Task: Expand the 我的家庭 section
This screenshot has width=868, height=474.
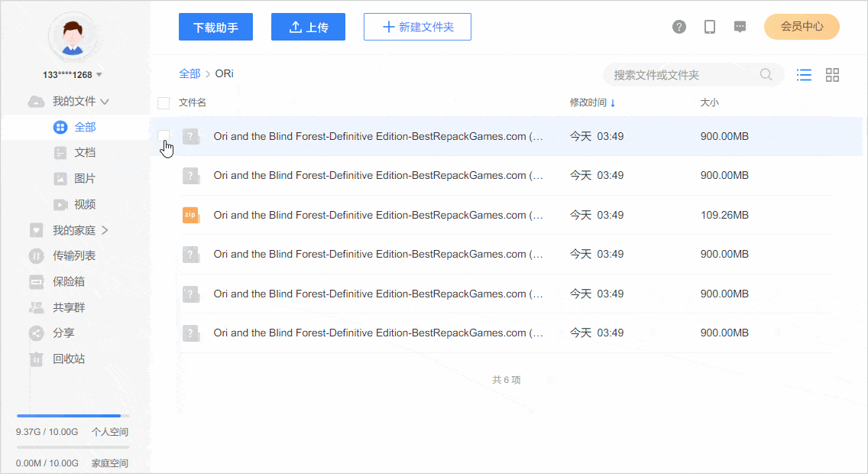Action: point(105,230)
